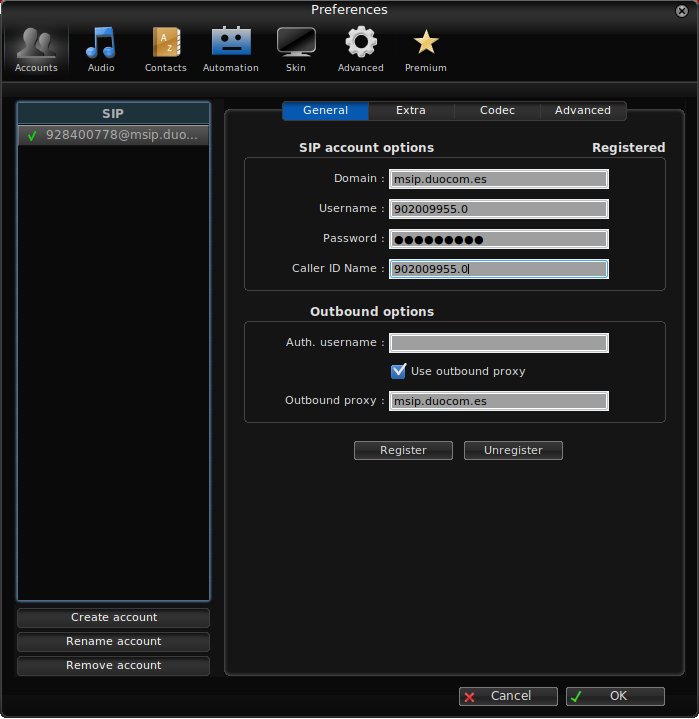Switch to the Extra tab
Screen dimensions: 699x719
click(x=411, y=111)
